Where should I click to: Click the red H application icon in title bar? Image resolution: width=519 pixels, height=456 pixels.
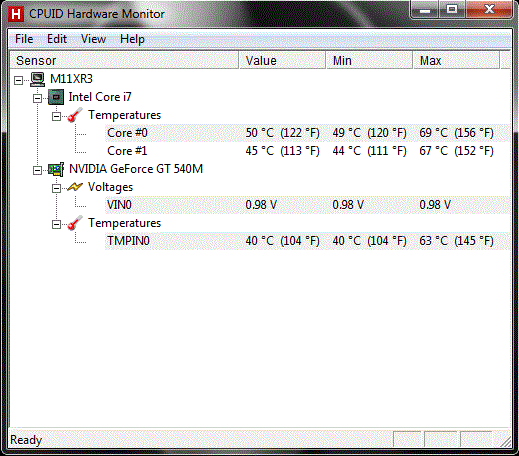[15, 14]
